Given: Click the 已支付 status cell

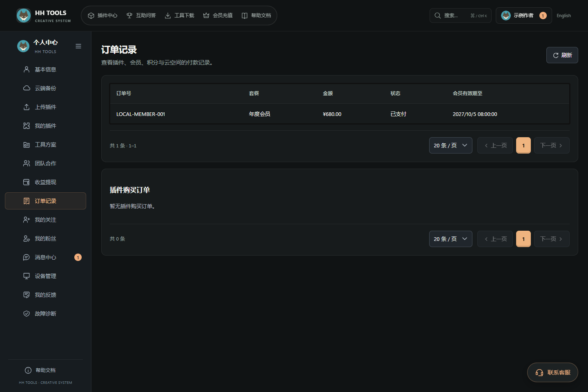Looking at the screenshot, I should pyautogui.click(x=399, y=114).
